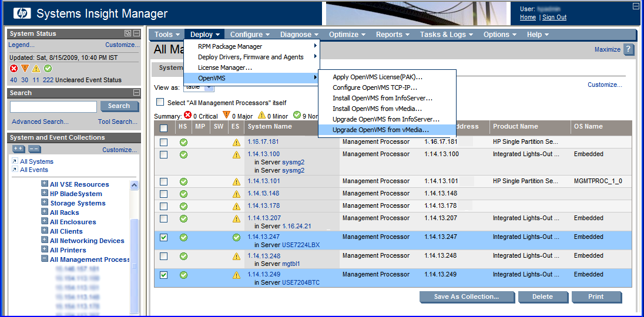644x317 pixels.
Task: Check the box for system 1.14.13.101
Action: coord(163,181)
